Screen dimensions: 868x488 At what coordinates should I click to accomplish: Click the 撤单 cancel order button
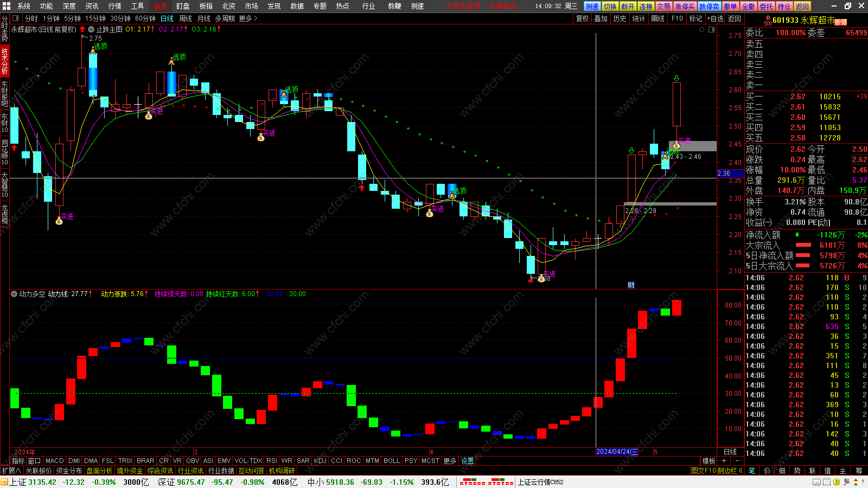[x=730, y=7]
